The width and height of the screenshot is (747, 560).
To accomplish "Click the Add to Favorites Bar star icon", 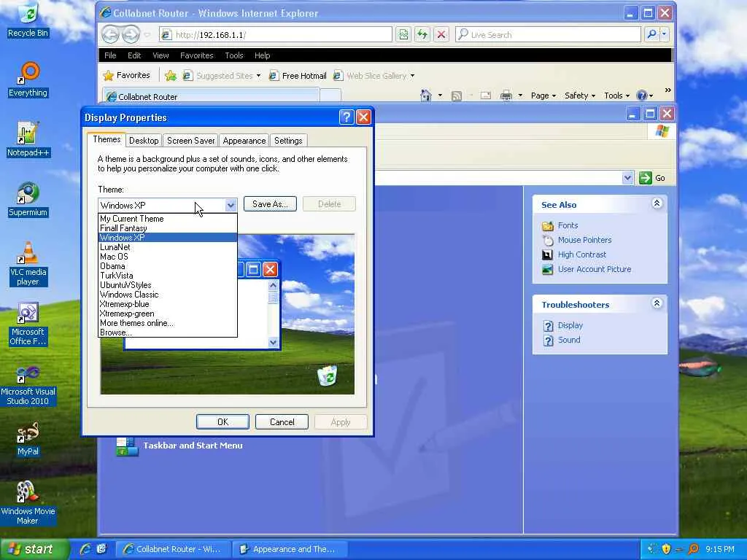I will [171, 75].
